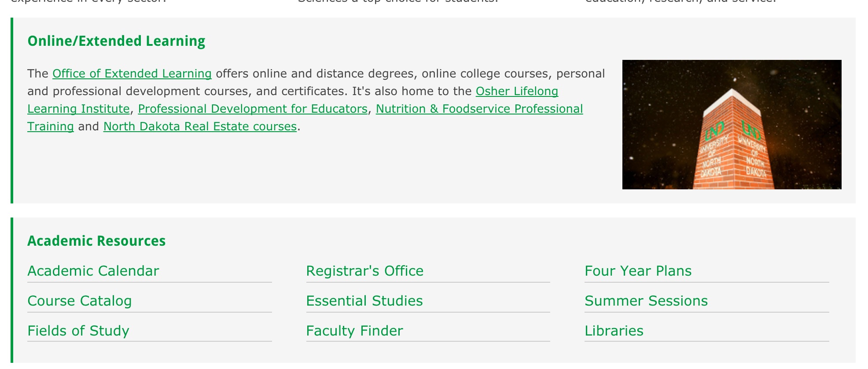Click the UND brick monument photo
Viewport: 868px width, 369px height.
732,125
